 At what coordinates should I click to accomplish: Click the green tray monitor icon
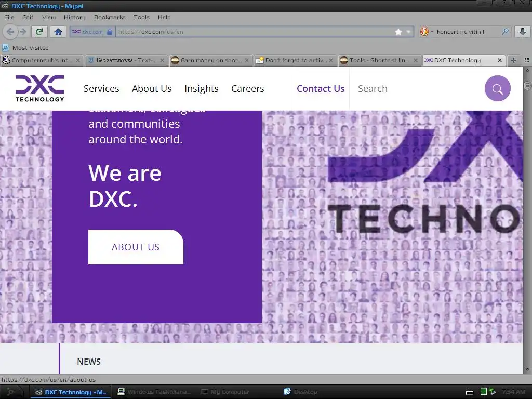(x=484, y=392)
